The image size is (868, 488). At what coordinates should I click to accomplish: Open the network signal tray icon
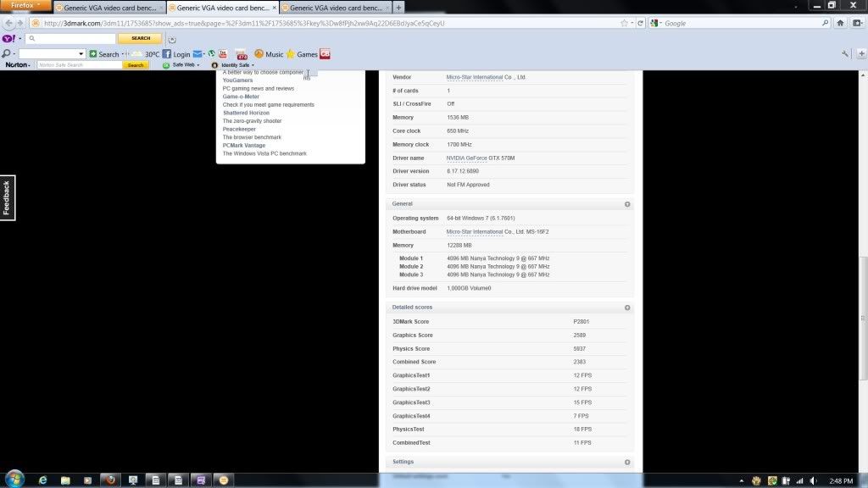tap(799, 481)
